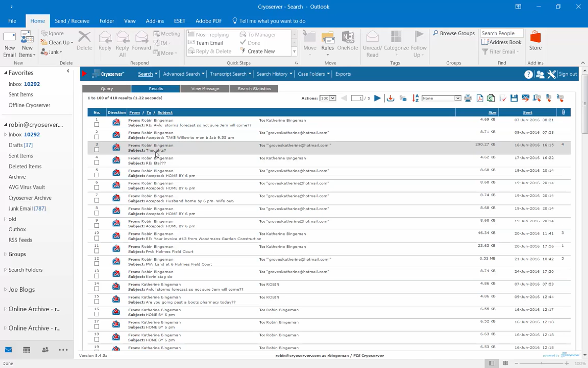Click the zoom in plus button
This screenshot has height=368, width=588.
pyautogui.click(x=567, y=364)
